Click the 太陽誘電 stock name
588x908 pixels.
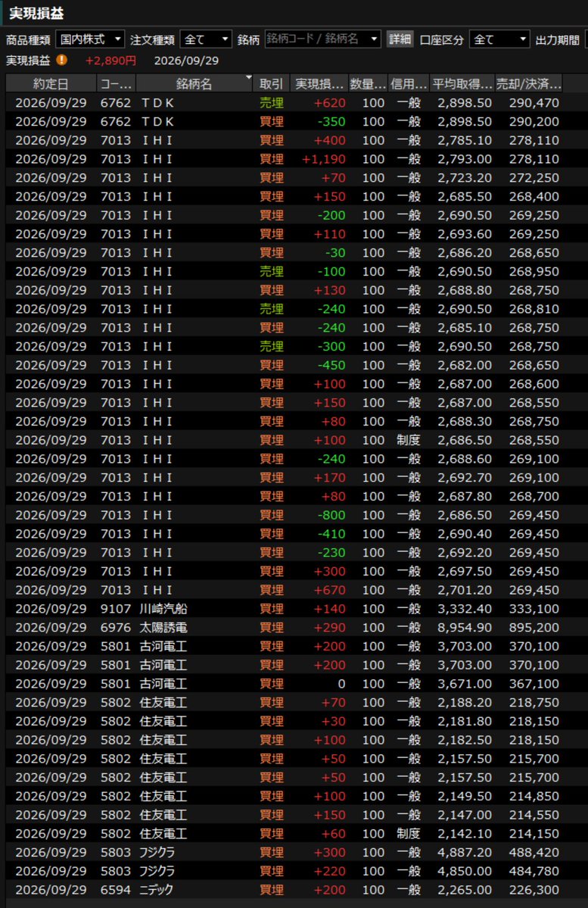163,627
